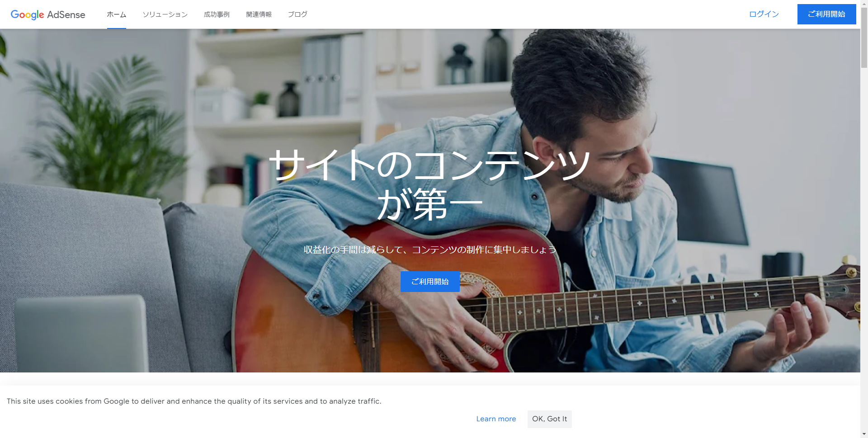The height and width of the screenshot is (438, 868).
Task: Click the scrollbar up arrow
Action: (864, 4)
